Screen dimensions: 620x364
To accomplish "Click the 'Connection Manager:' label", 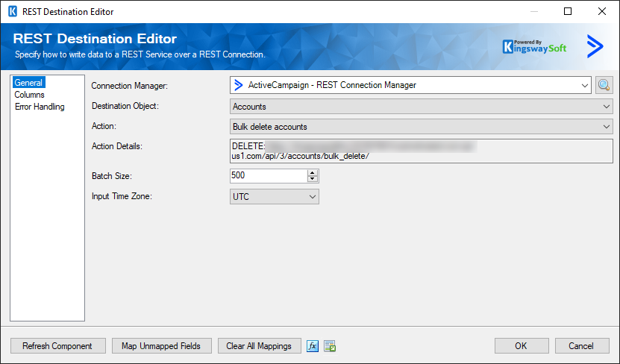I will click(x=129, y=86).
